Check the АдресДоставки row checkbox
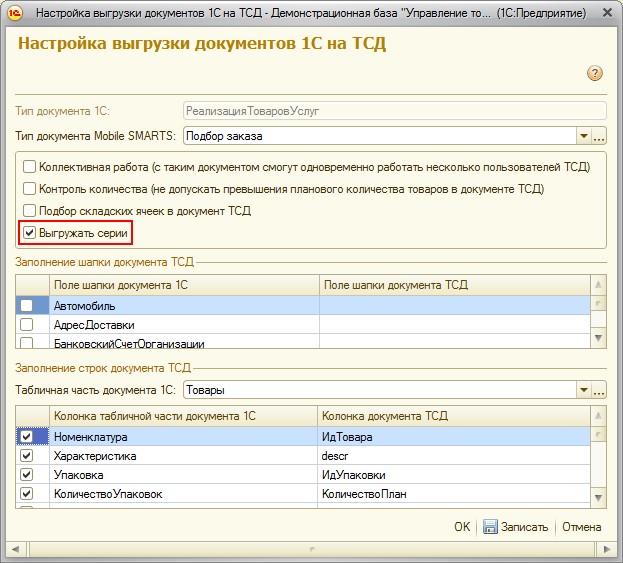The image size is (623, 563). tap(27, 325)
